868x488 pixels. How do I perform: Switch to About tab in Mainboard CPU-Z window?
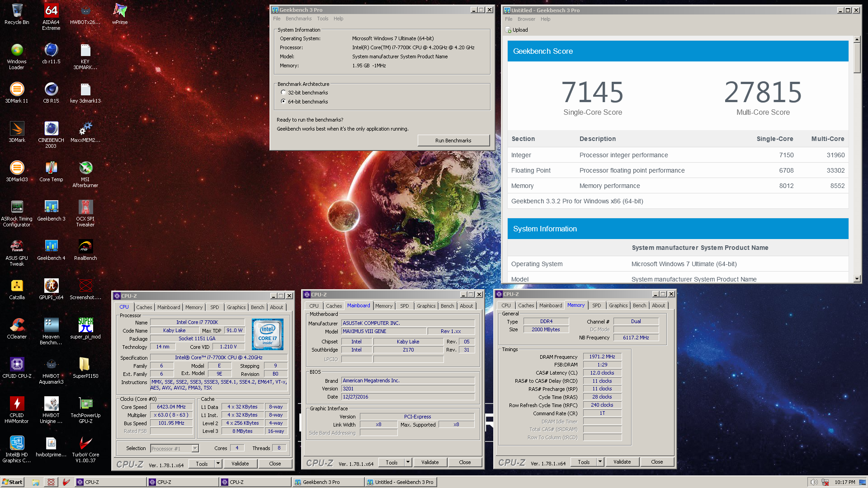coord(467,306)
